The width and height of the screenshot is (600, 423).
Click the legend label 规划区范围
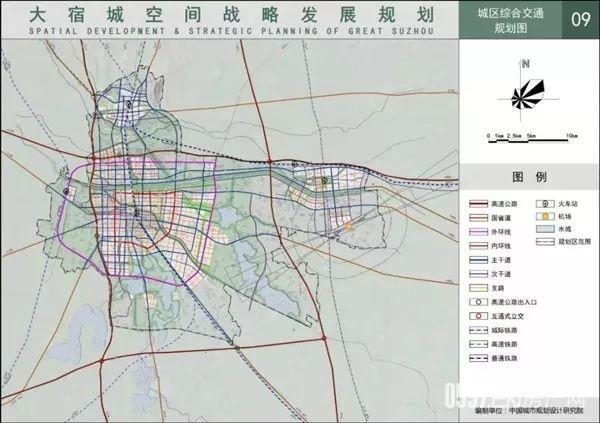pyautogui.click(x=575, y=242)
